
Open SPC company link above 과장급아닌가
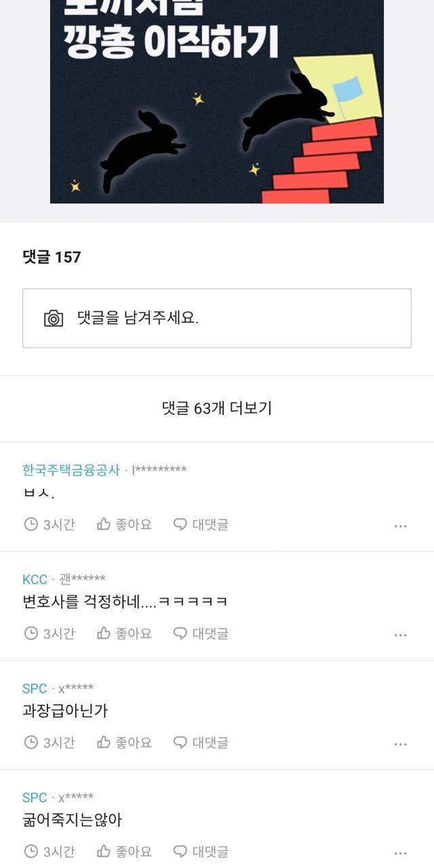coord(35,688)
